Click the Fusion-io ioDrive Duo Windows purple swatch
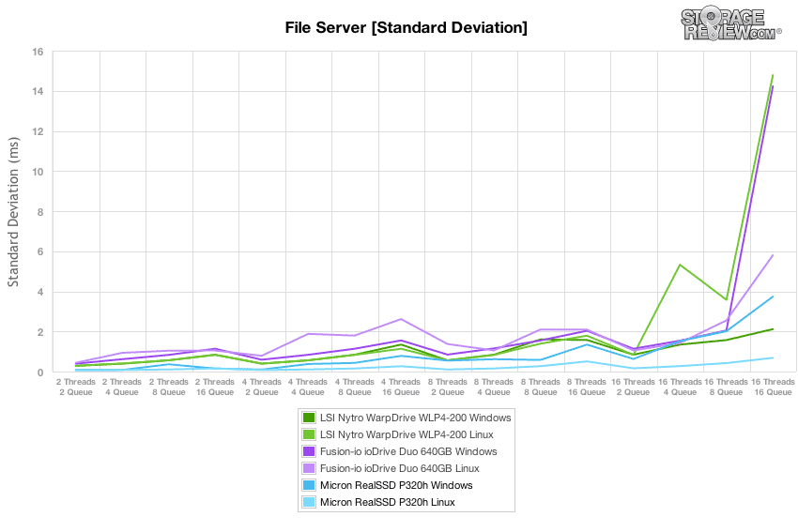The height and width of the screenshot is (532, 798). pos(309,451)
